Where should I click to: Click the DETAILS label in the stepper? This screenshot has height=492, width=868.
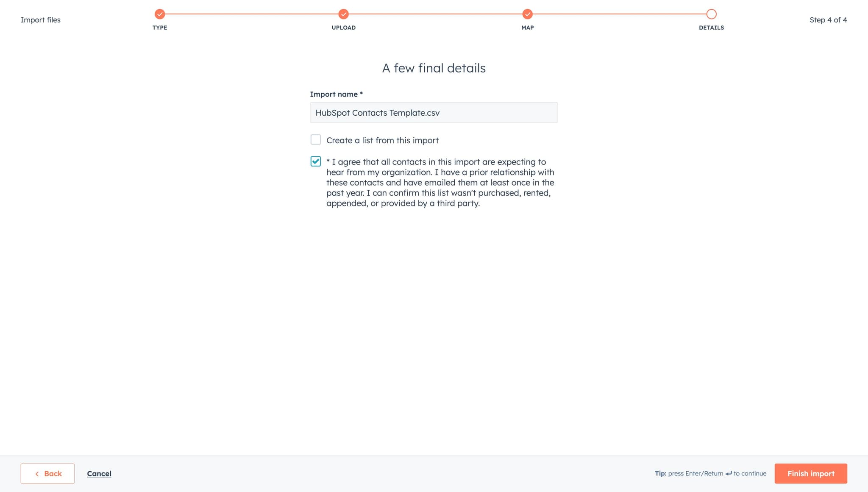(x=711, y=28)
